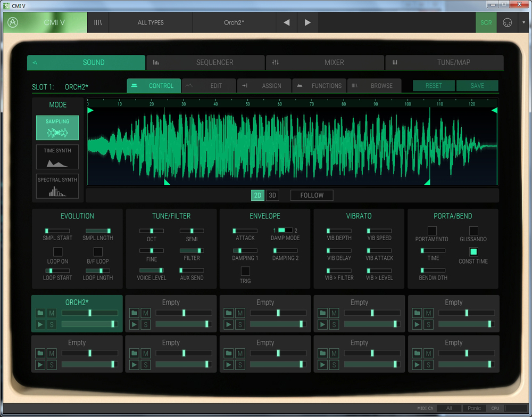Viewport: 532px width, 417px height.
Task: Open the ALL TYPES preset filter dropdown
Action: 151,23
